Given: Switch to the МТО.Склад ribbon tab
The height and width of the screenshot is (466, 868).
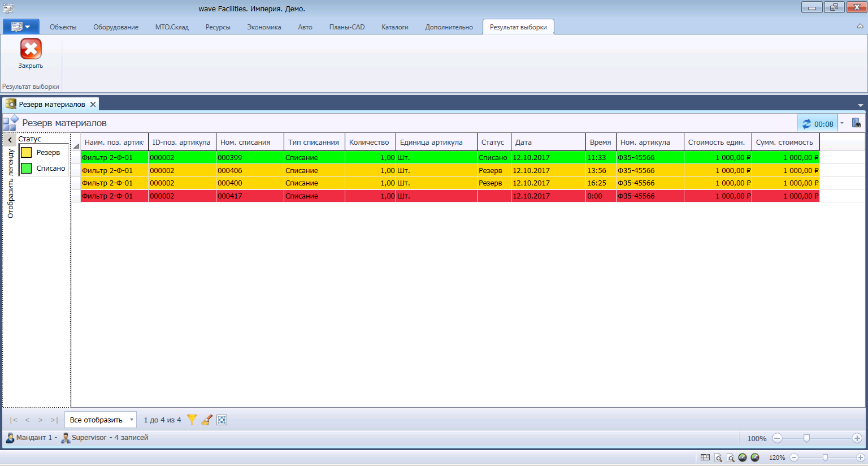Looking at the screenshot, I should (x=172, y=27).
